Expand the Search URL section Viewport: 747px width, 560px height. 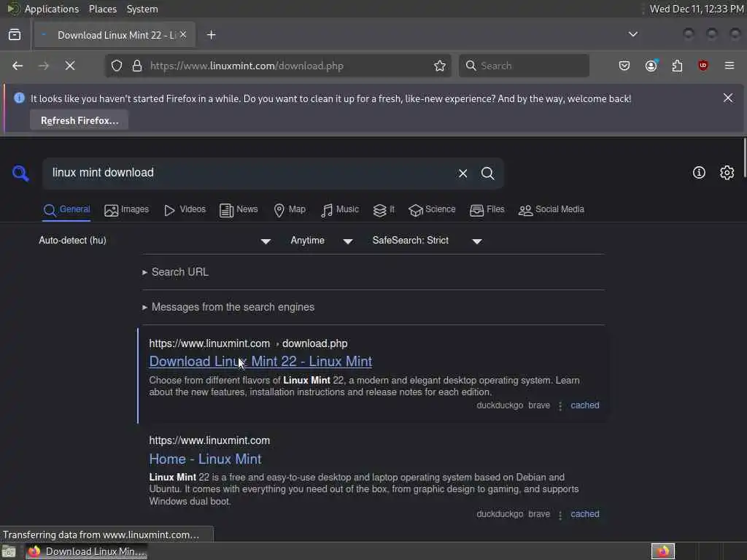175,272
